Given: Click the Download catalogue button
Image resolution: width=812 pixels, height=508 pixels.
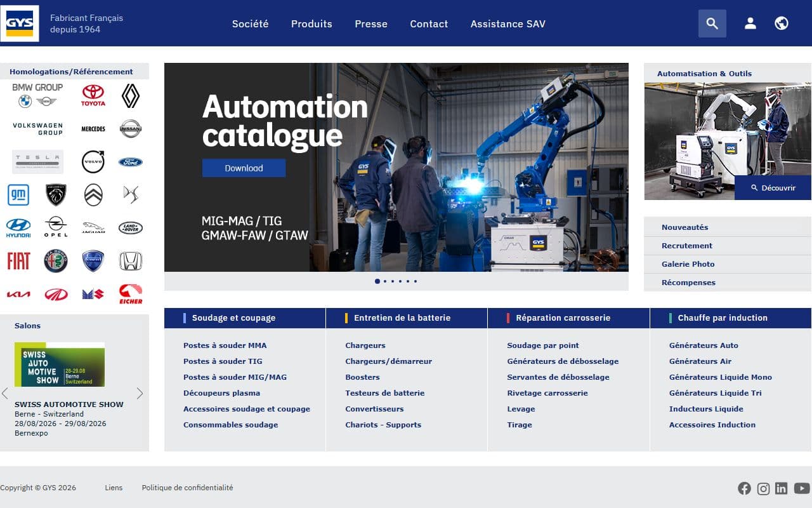Looking at the screenshot, I should coord(244,168).
